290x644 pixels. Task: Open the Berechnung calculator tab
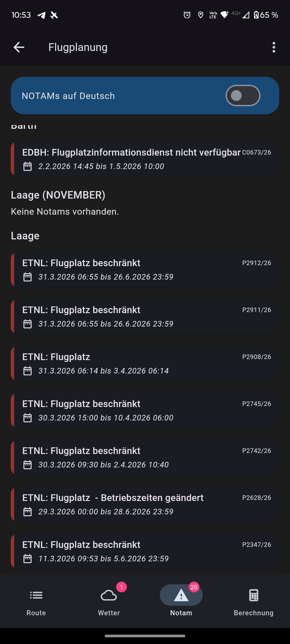[253, 601]
